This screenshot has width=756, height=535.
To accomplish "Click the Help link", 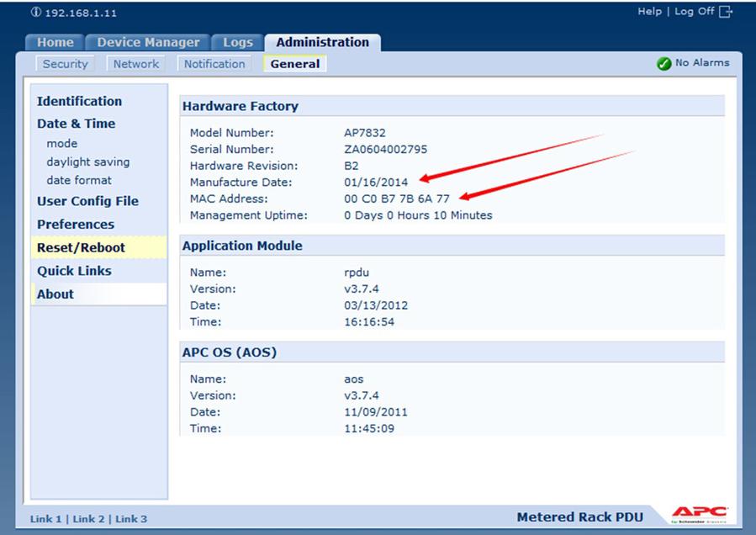I will coord(649,12).
